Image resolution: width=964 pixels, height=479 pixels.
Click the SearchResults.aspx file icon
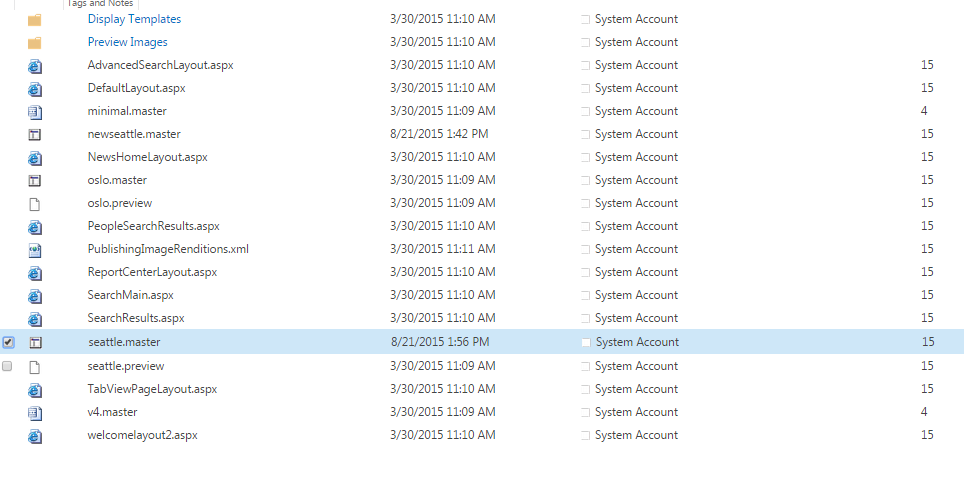pyautogui.click(x=34, y=319)
